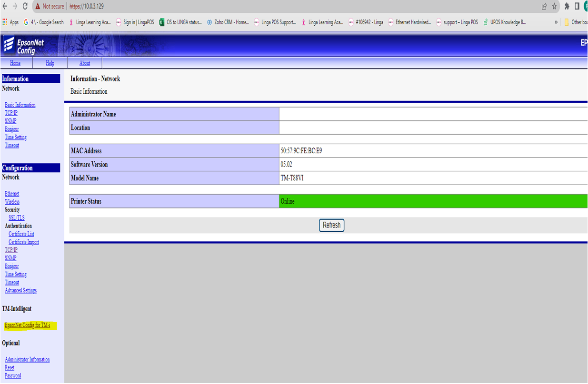Screen dimensions: 588x384
Task: Open the Linga POS Support bookmark
Action: pyautogui.click(x=275, y=22)
